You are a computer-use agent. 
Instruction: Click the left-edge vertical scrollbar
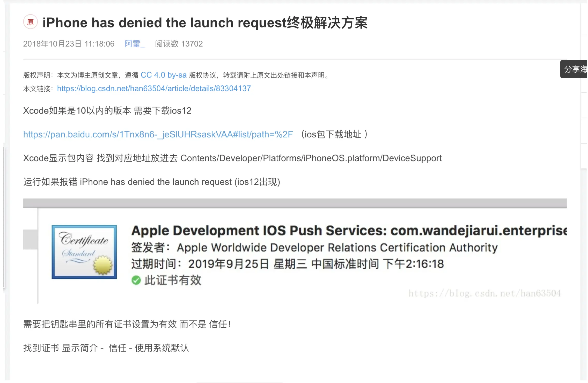(x=4, y=217)
